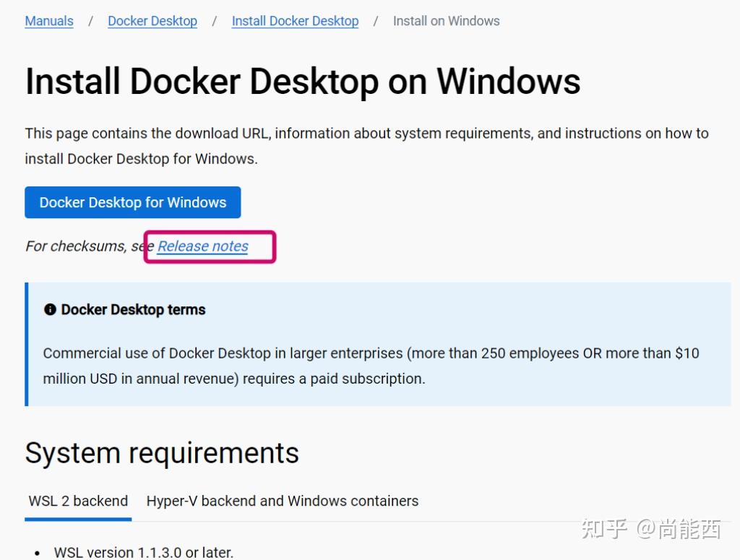Image resolution: width=740 pixels, height=560 pixels.
Task: Switch to the WSL 2 backend tab
Action: pyautogui.click(x=77, y=501)
